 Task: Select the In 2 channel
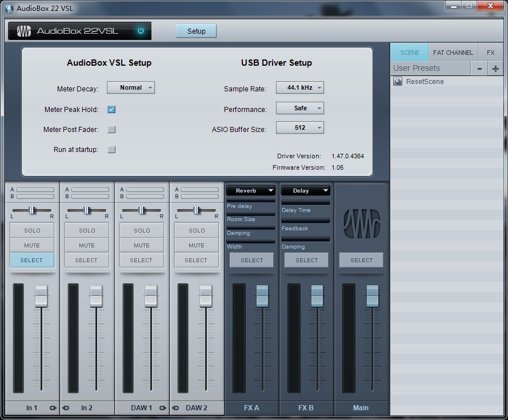click(x=87, y=260)
